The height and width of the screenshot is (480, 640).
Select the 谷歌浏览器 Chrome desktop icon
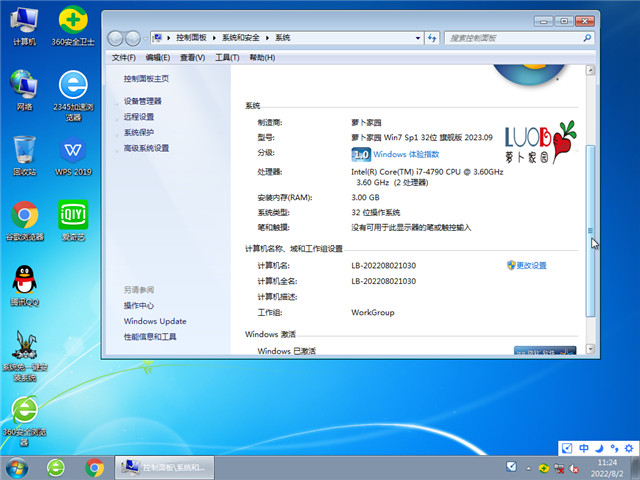pyautogui.click(x=24, y=221)
